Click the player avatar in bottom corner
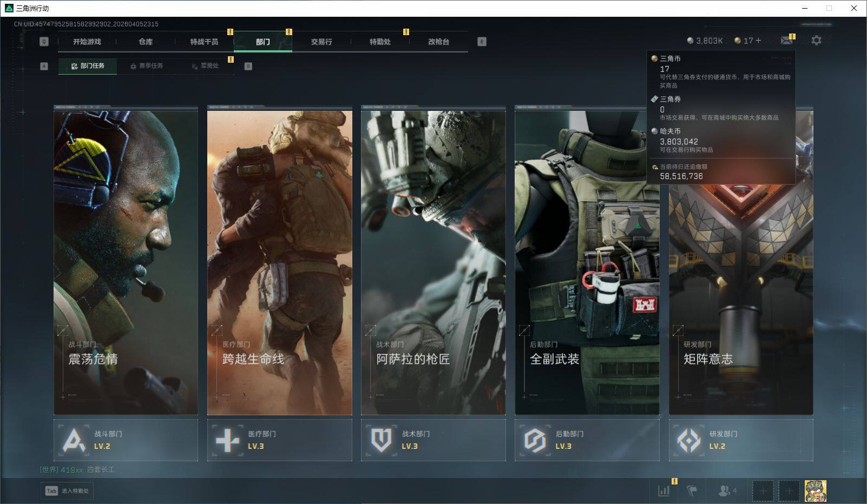This screenshot has width=867, height=504. [815, 490]
